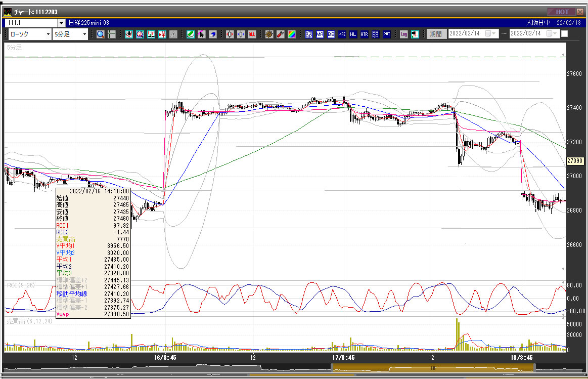The width and height of the screenshot is (588, 379).
Task: Click the magnifier zoom icon
Action: pyautogui.click(x=101, y=34)
